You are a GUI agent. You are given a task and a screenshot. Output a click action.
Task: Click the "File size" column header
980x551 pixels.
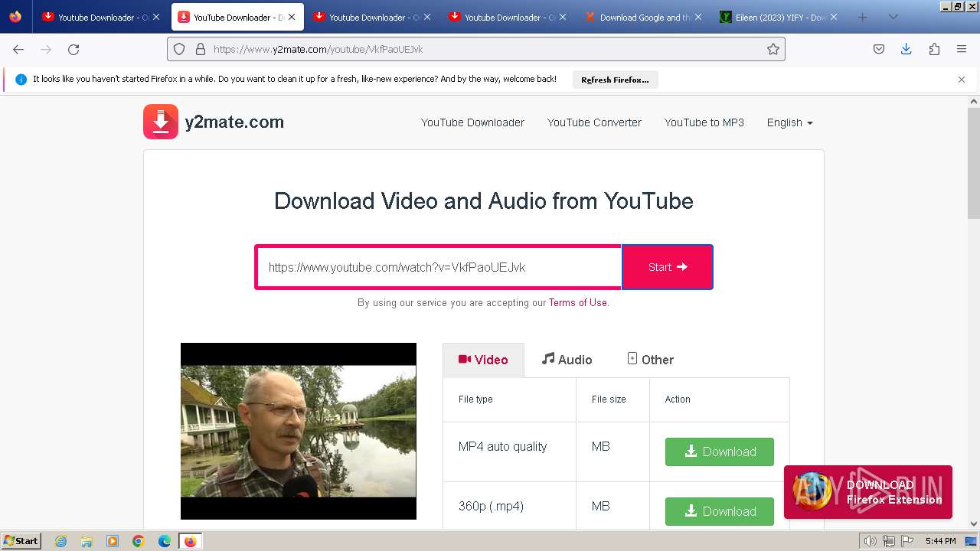612,399
